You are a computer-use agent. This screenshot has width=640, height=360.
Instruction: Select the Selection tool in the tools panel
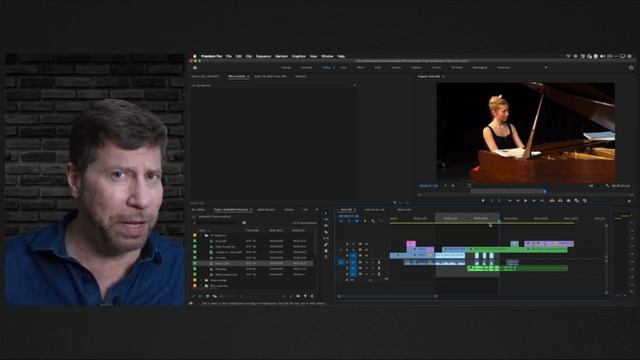(326, 213)
